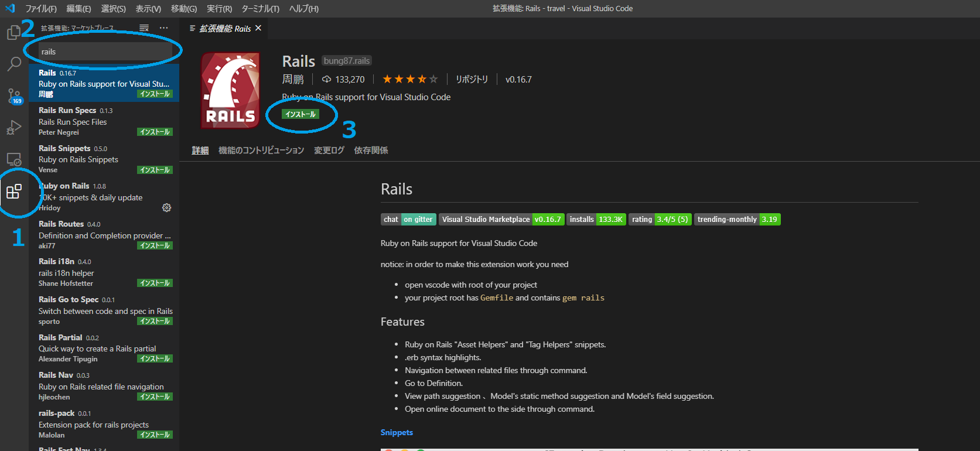The image size is (980, 451).
Task: Open the 実行(R) menu
Action: [219, 9]
